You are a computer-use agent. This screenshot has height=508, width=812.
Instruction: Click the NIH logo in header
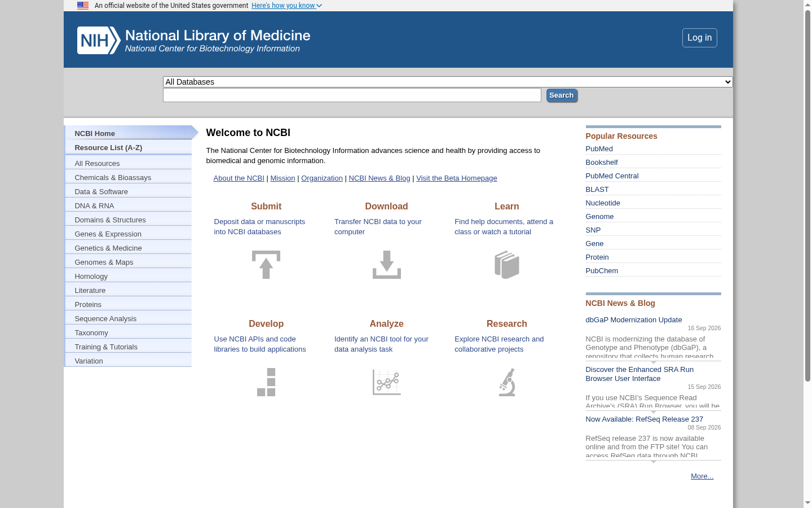coord(99,40)
